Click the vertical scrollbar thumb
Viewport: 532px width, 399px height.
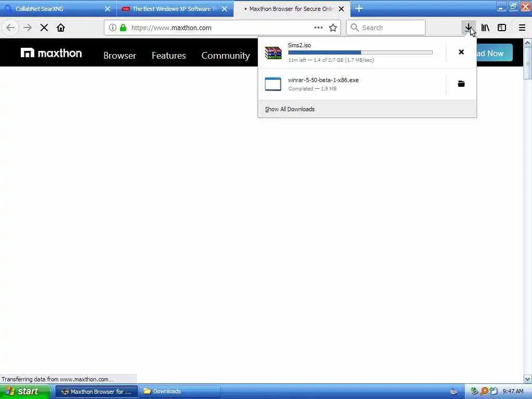tap(527, 63)
